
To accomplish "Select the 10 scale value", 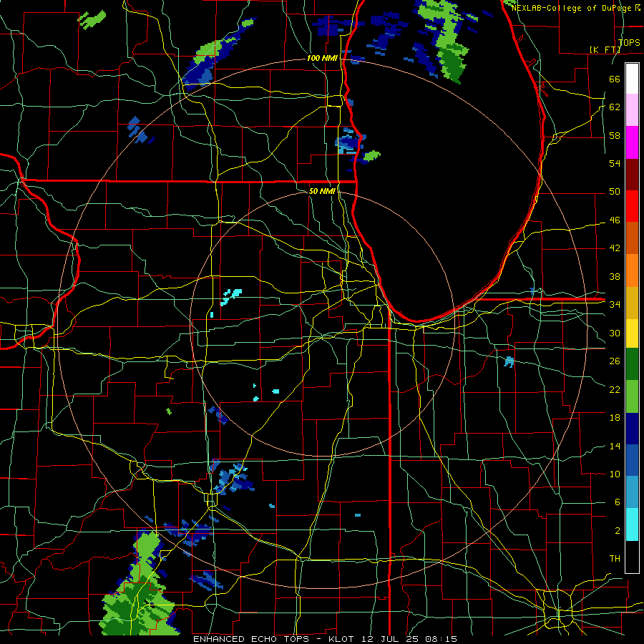I will click(615, 474).
